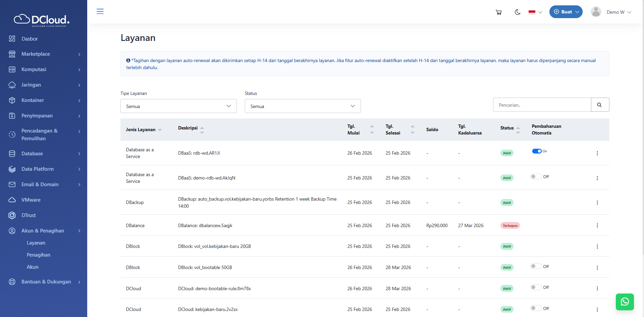The image size is (644, 317).
Task: Click the DCloud logo
Action: [42, 20]
